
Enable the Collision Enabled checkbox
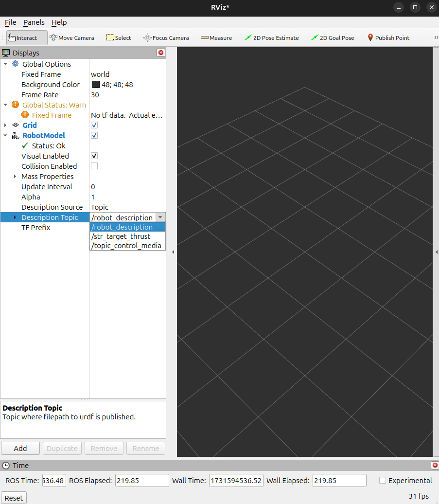(x=94, y=166)
